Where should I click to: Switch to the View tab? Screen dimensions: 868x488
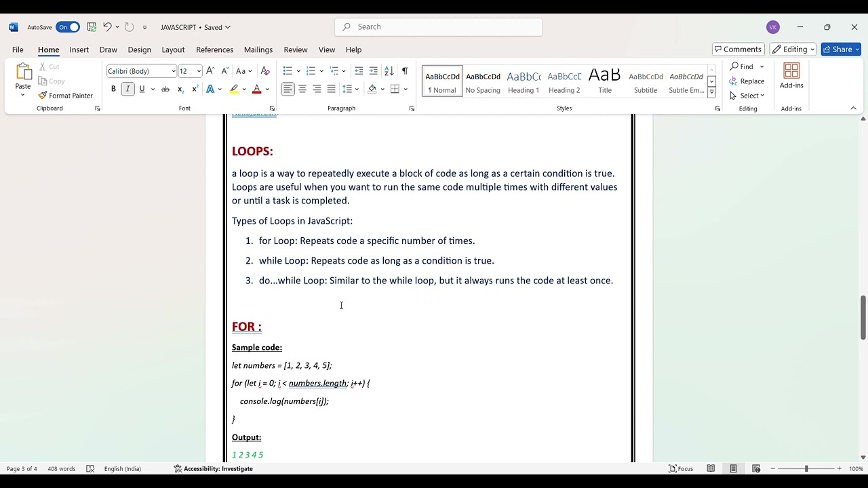tap(327, 49)
